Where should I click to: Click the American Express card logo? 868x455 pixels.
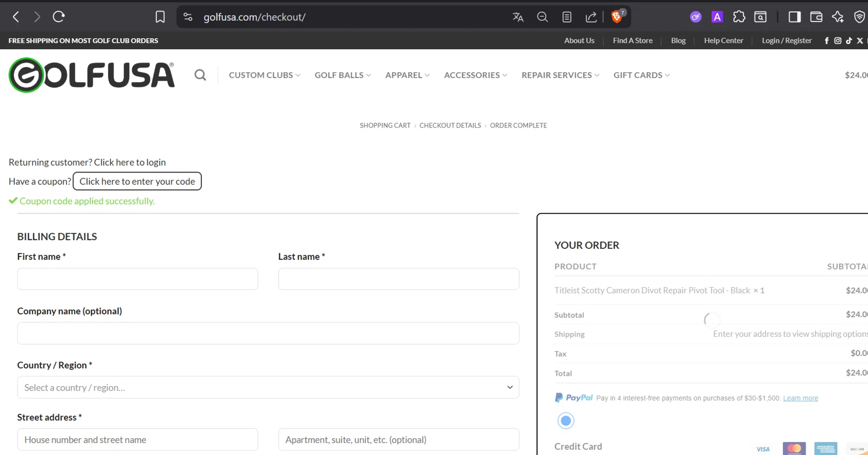coord(826,449)
